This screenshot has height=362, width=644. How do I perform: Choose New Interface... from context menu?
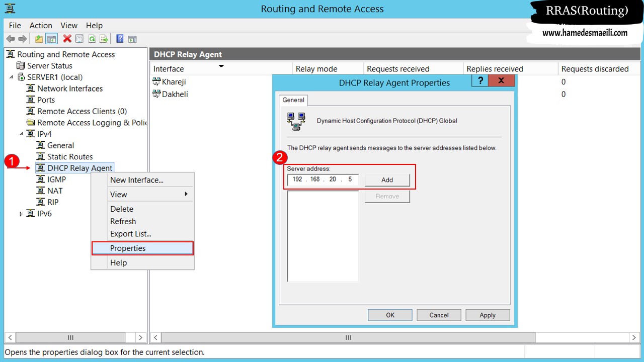(x=143, y=180)
